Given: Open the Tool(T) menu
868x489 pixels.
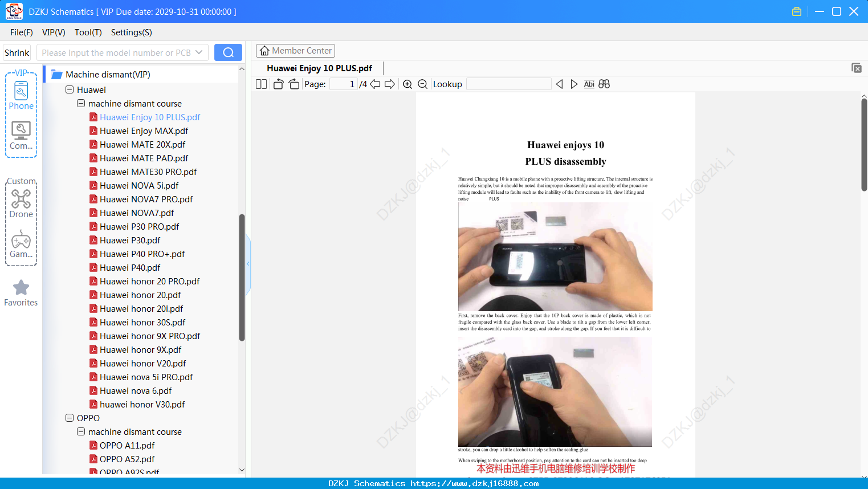Looking at the screenshot, I should click(88, 32).
